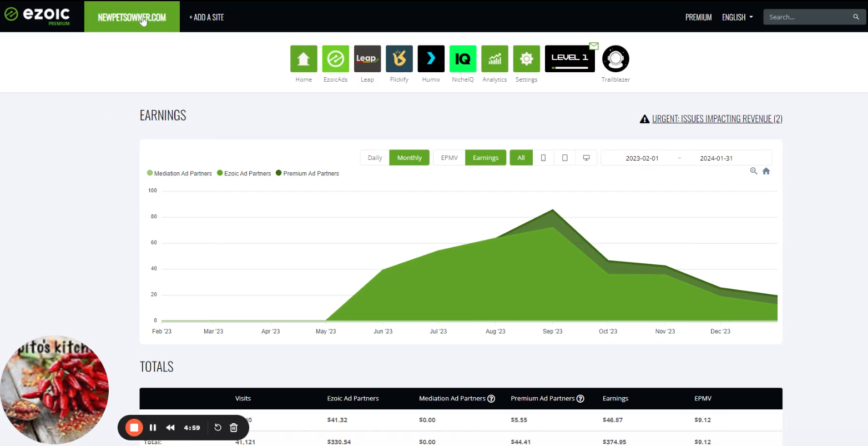
Task: Delete the recording with trash icon
Action: tap(234, 428)
